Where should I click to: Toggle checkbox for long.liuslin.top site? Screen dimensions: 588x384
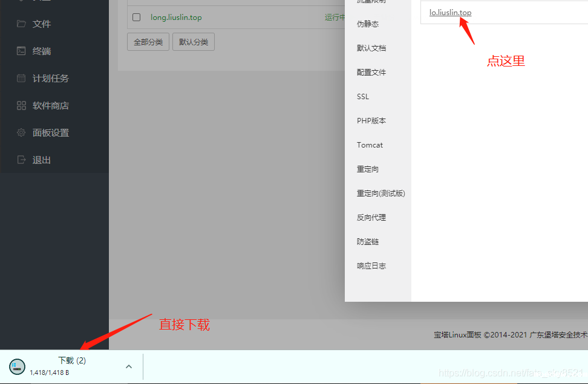[136, 18]
